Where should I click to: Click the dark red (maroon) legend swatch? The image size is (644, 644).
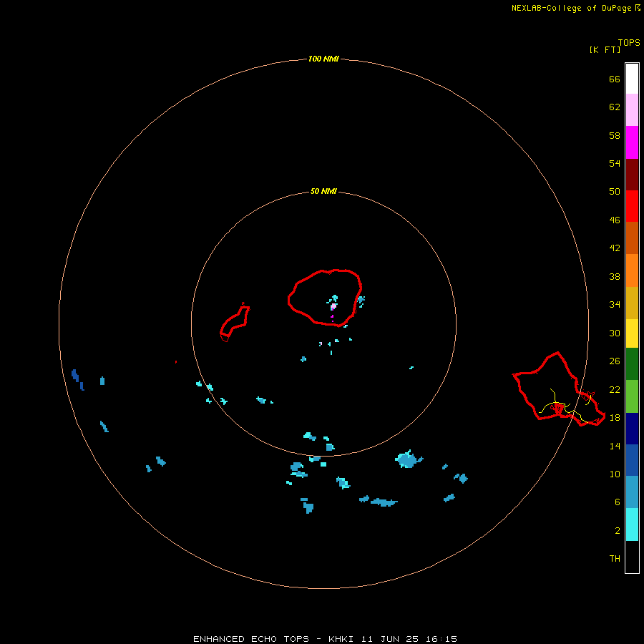click(x=632, y=175)
